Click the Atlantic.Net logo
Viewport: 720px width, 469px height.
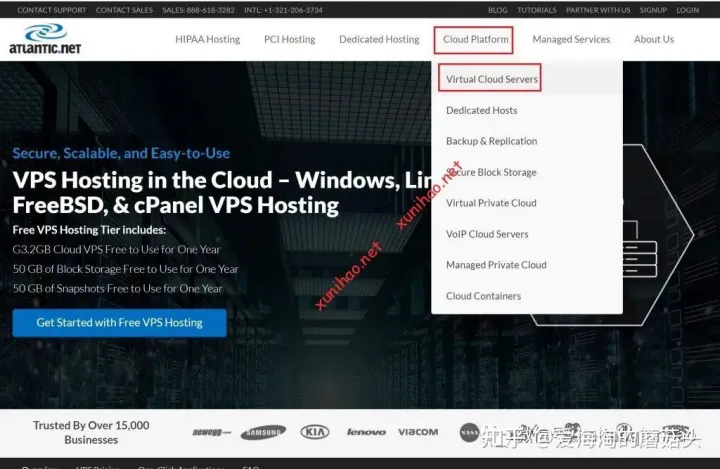pos(45,39)
